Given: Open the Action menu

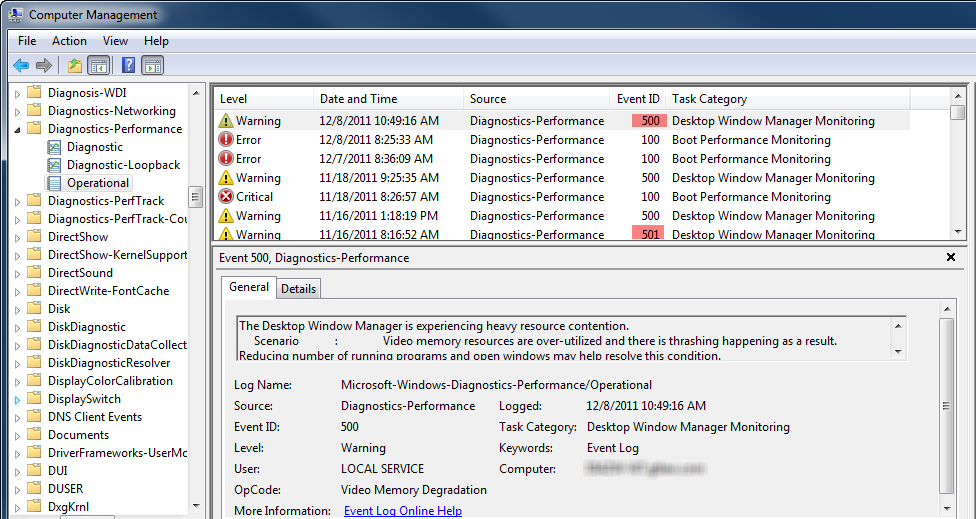Looking at the screenshot, I should pyautogui.click(x=69, y=41).
